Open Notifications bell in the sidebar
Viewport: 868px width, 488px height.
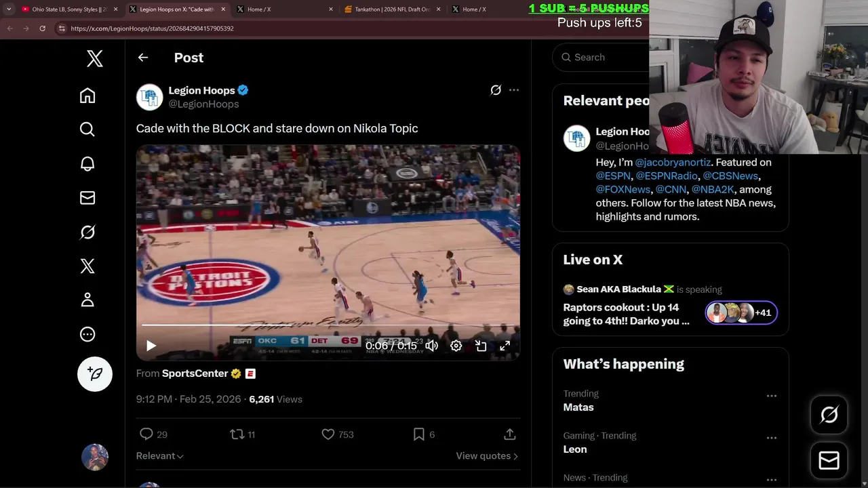click(x=87, y=163)
